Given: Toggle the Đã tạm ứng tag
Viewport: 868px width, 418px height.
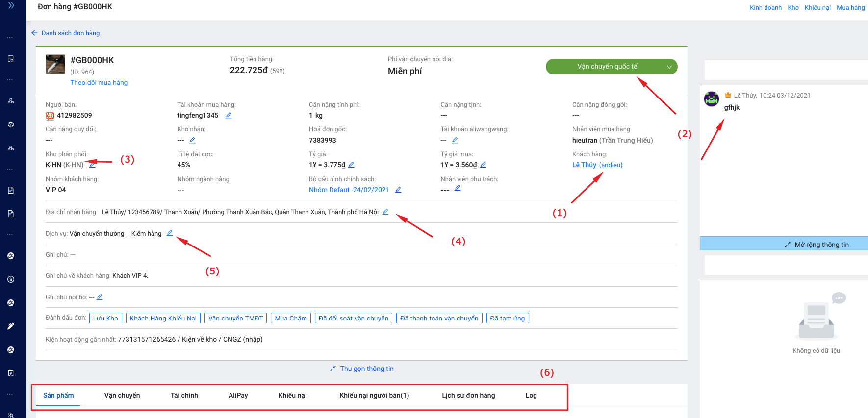Looking at the screenshot, I should coord(507,318).
